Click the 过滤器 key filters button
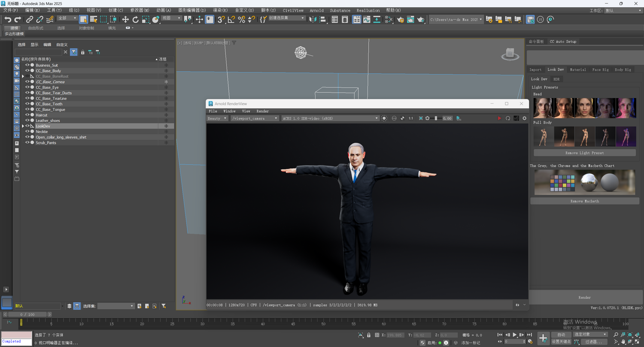The width and height of the screenshot is (644, 347). 593,342
